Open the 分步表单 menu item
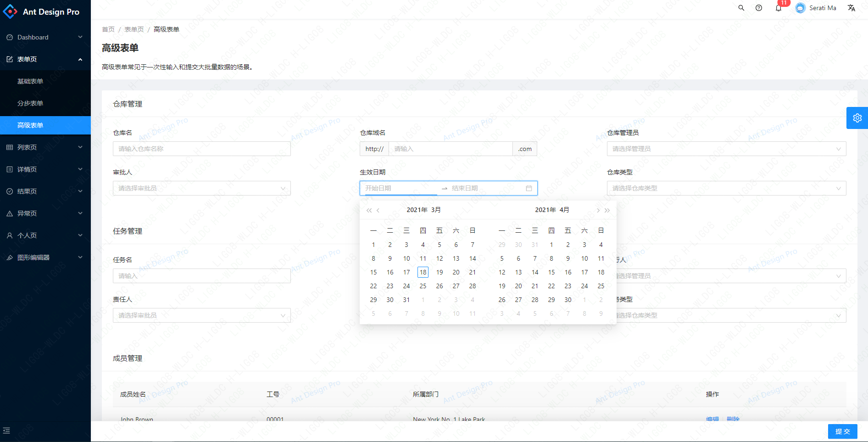This screenshot has height=442, width=868. 30,103
